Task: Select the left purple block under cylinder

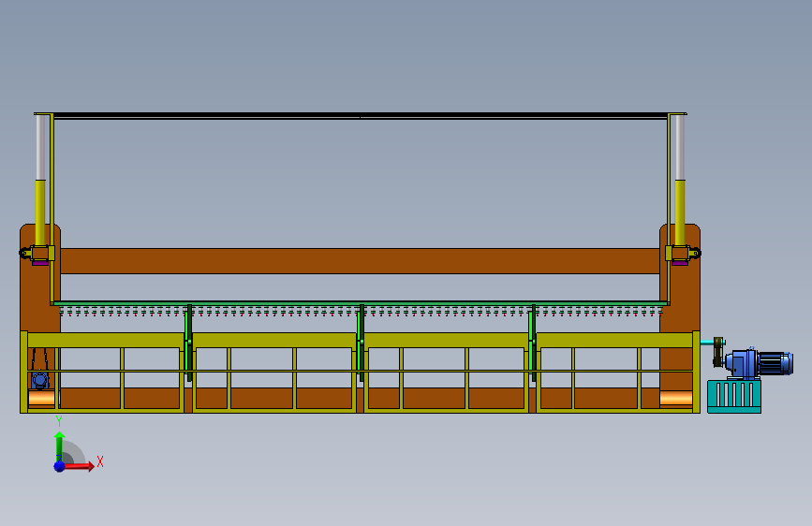Action: 40,263
